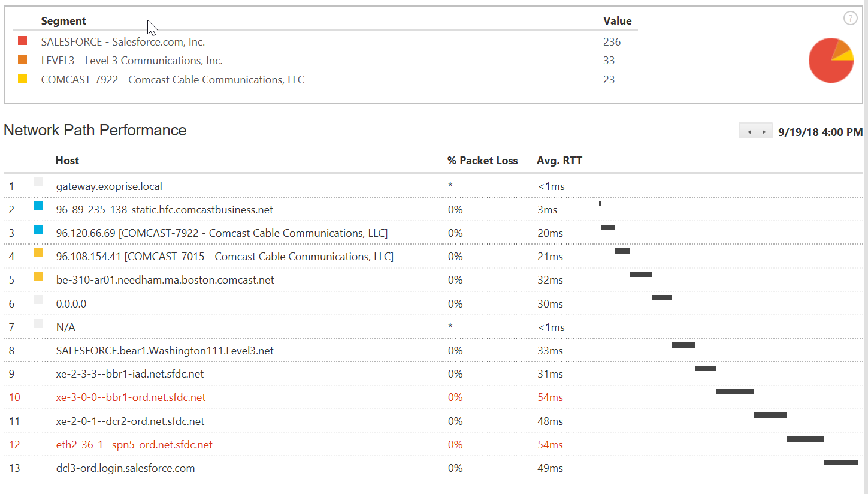
Task: Click the Segment column header
Action: [63, 21]
